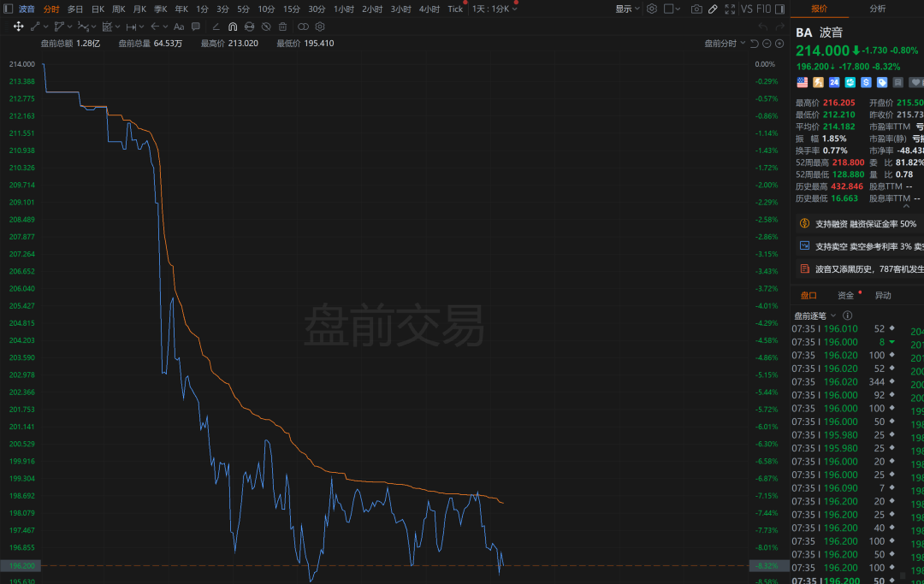Open the F10 company info

[x=764, y=9]
